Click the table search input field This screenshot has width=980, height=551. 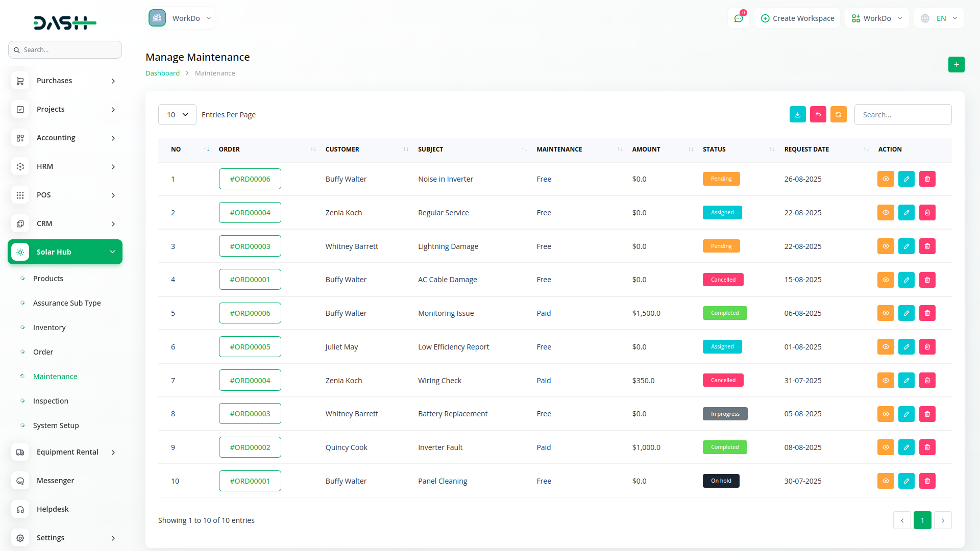902,115
